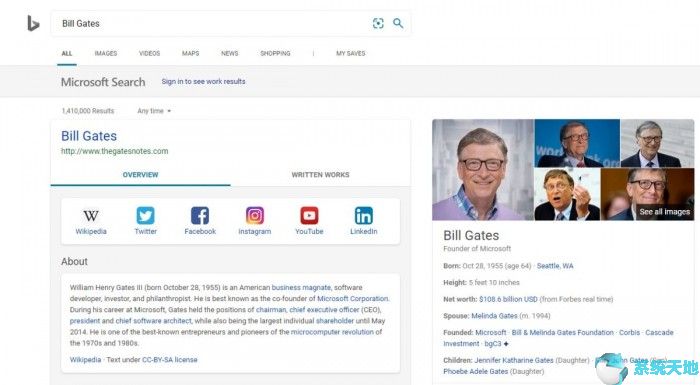Open the Wikipedia profile icon
Viewport: 700px width, 385px height.
tap(91, 216)
